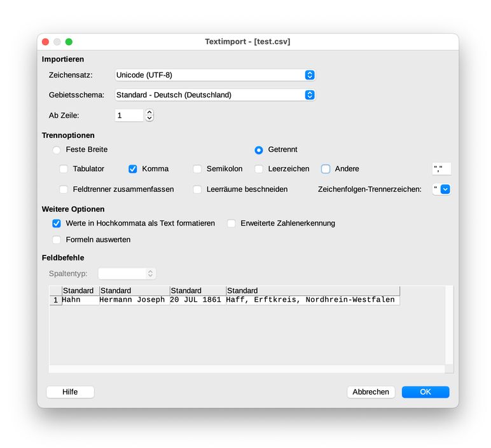Enable Erweiterte Zahlenerkennung checkbox
The image size is (491, 448).
(232, 224)
